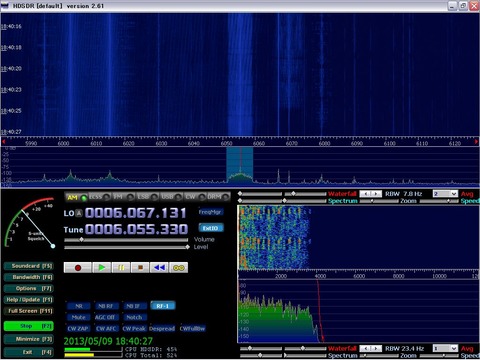Toggle CWFullBw option

(192, 329)
